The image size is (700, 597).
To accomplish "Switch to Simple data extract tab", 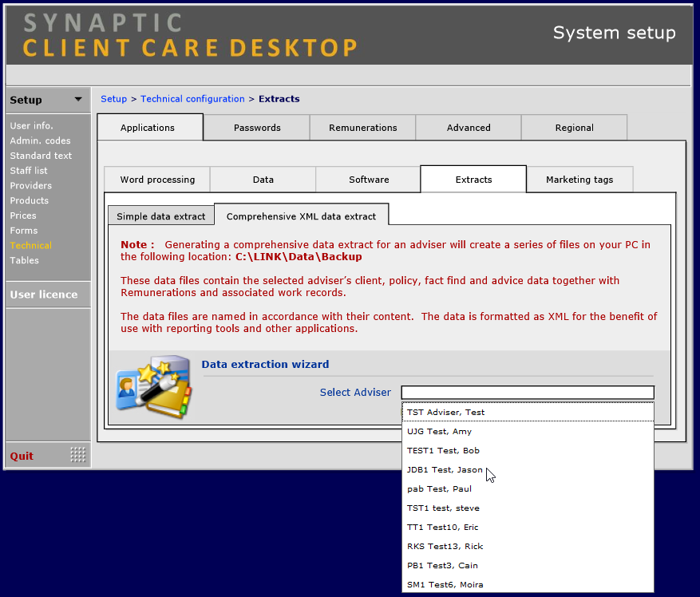I will (x=161, y=216).
